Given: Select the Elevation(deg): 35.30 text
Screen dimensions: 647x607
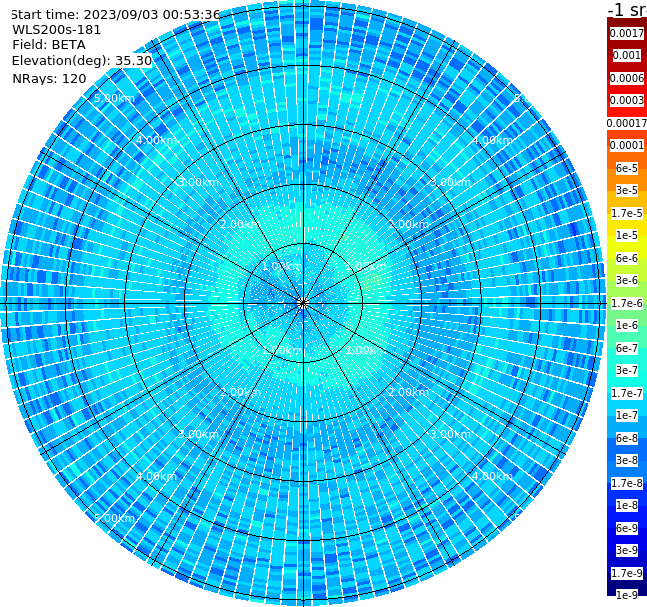Looking at the screenshot, I should pyautogui.click(x=82, y=61).
